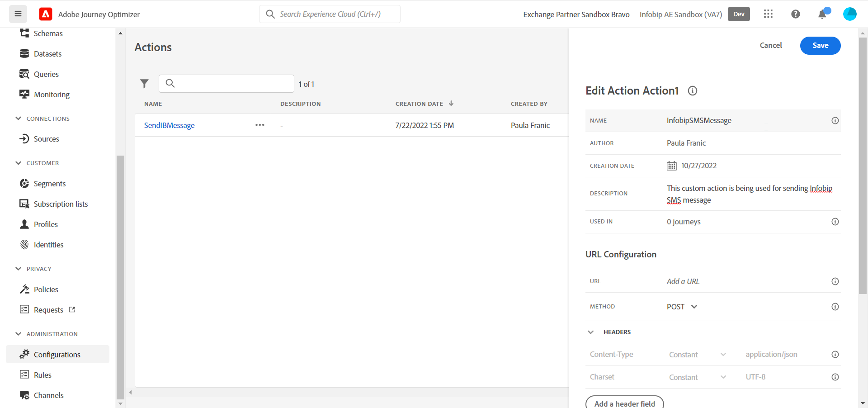This screenshot has height=408, width=868.
Task: Open more options for SendIBMessage row
Action: [x=259, y=125]
